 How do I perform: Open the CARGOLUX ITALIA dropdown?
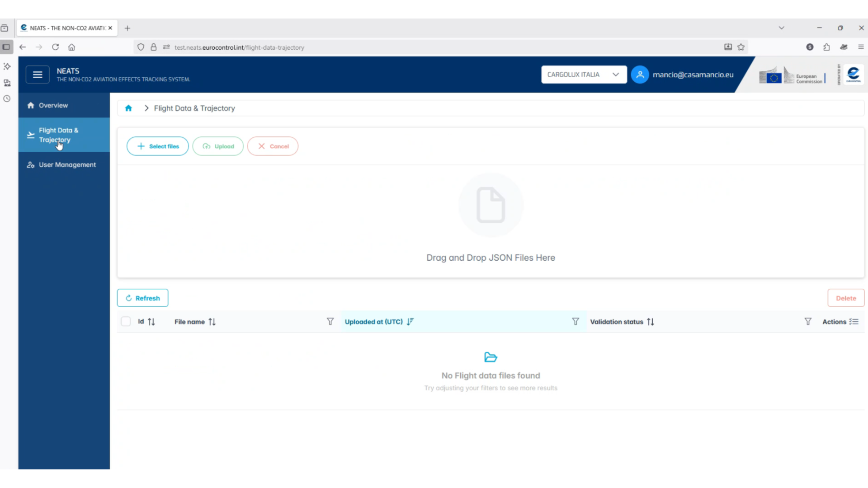(x=583, y=75)
